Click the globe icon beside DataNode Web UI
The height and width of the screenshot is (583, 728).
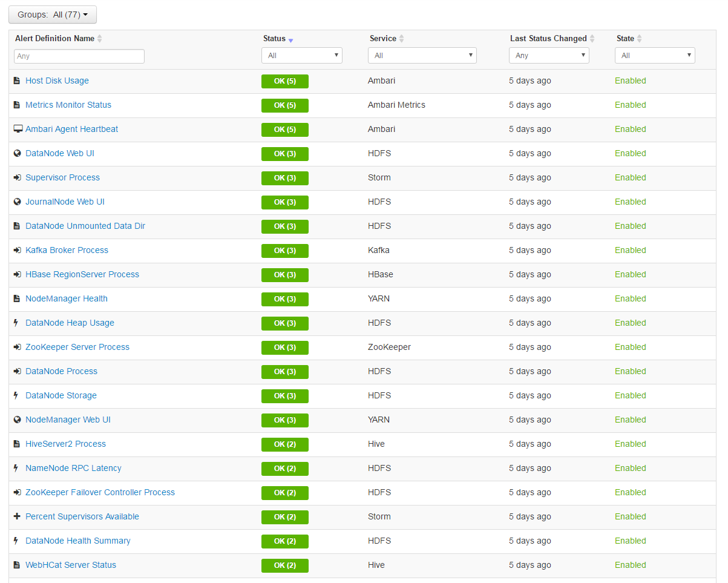coord(17,153)
